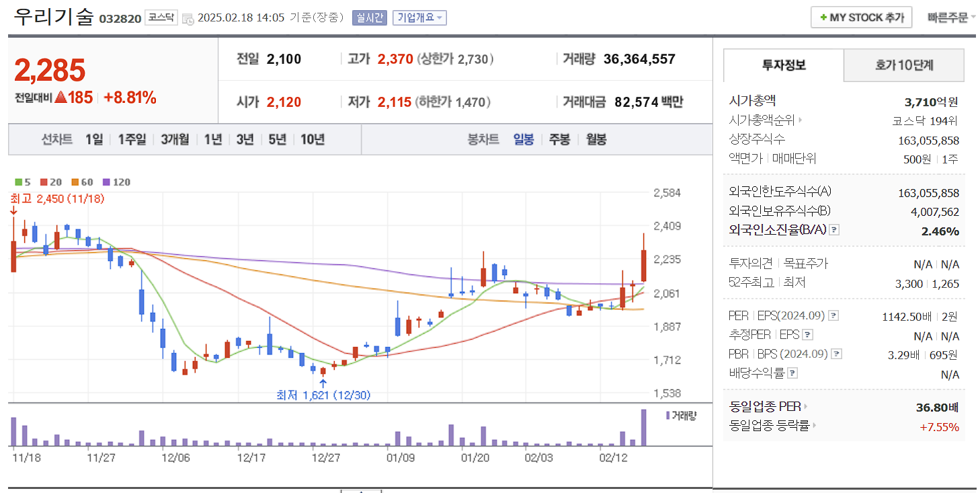
Task: Expand the 기업개요 dropdown
Action: 419,17
